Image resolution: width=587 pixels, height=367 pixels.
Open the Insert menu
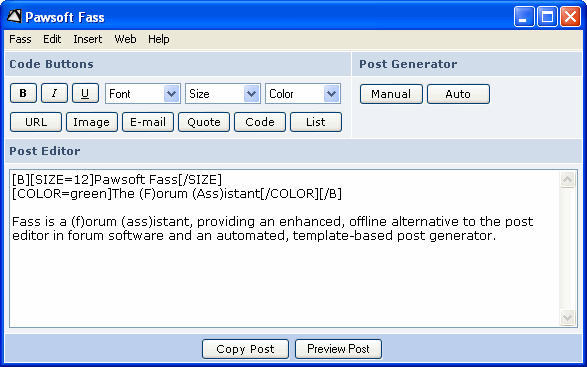tap(88, 39)
